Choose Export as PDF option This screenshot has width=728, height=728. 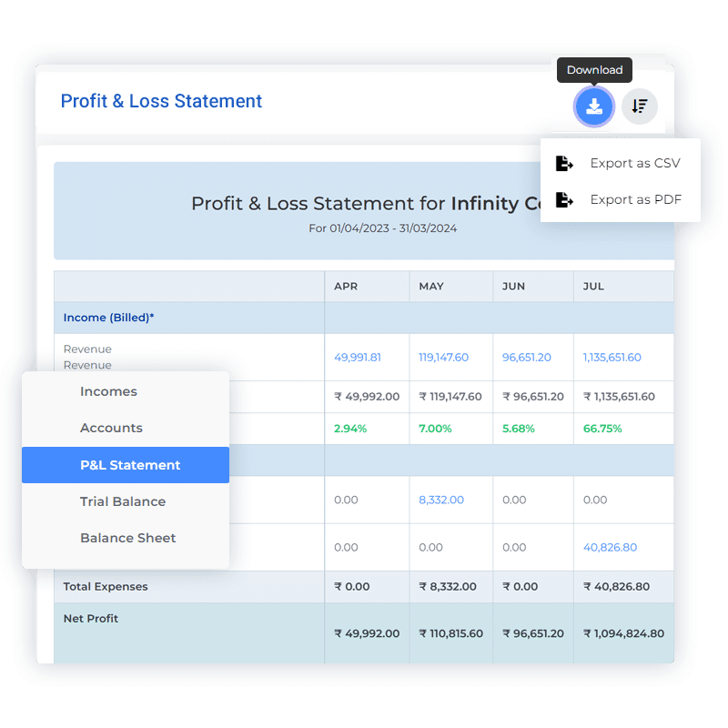point(635,200)
